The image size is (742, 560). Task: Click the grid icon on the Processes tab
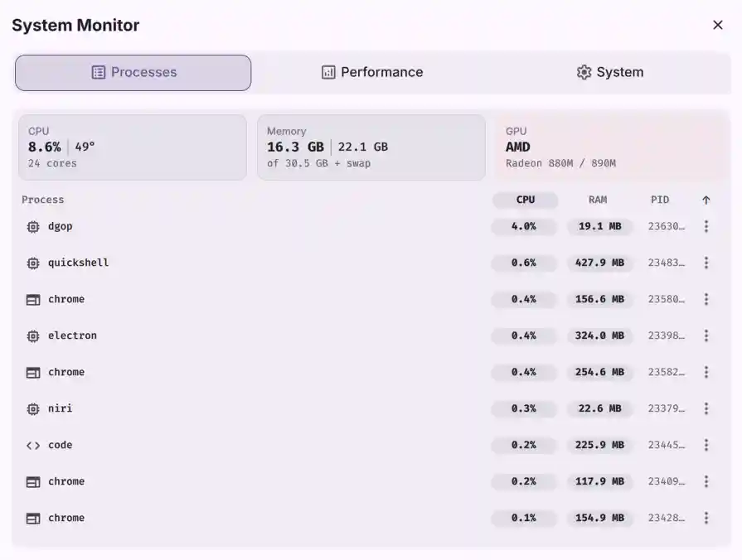click(x=97, y=72)
